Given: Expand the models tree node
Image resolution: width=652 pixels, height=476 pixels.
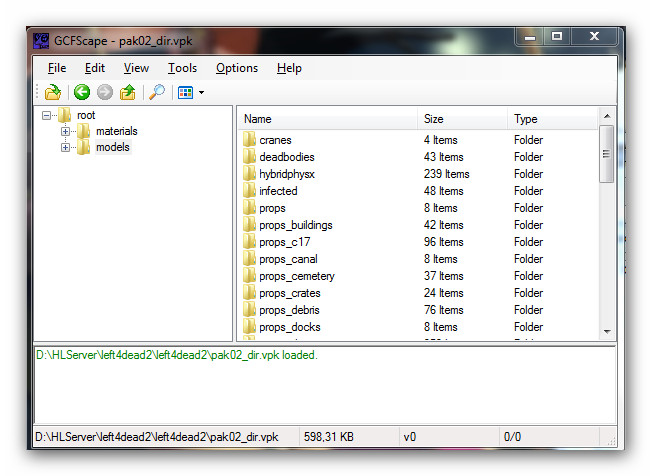Looking at the screenshot, I should (x=65, y=147).
